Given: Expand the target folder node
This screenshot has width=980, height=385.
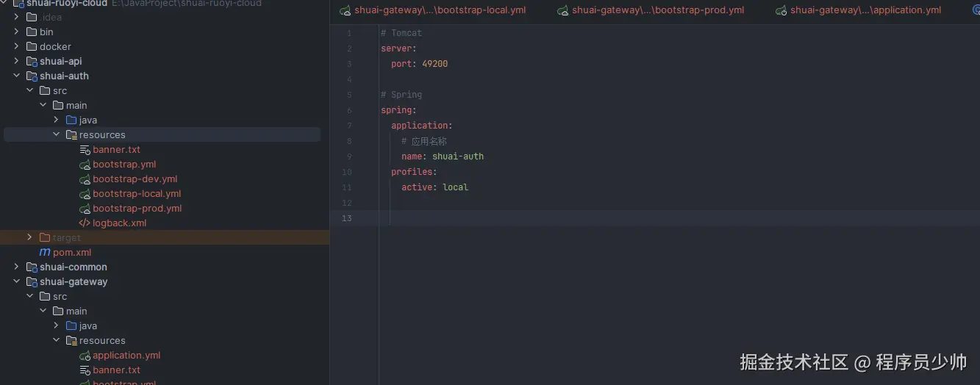Looking at the screenshot, I should click(x=29, y=238).
